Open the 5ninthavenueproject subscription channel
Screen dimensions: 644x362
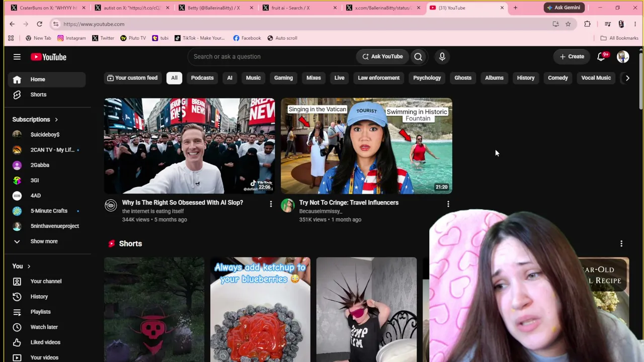point(46,226)
